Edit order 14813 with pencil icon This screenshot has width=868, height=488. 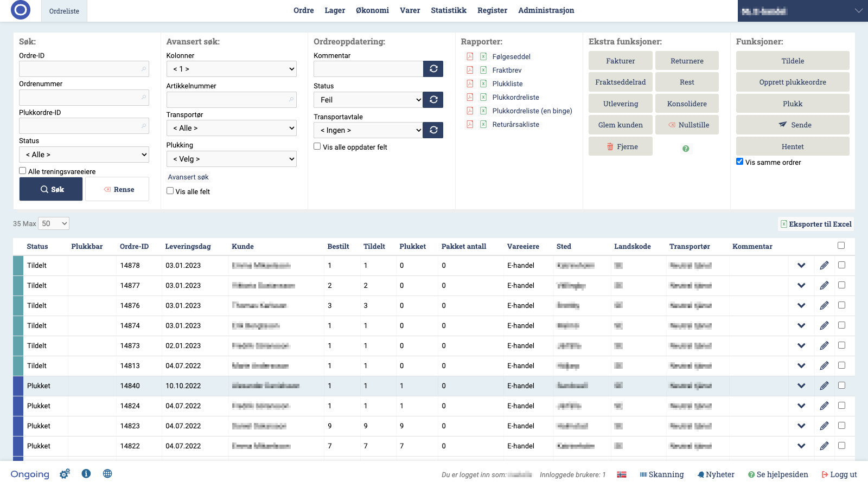pos(824,365)
